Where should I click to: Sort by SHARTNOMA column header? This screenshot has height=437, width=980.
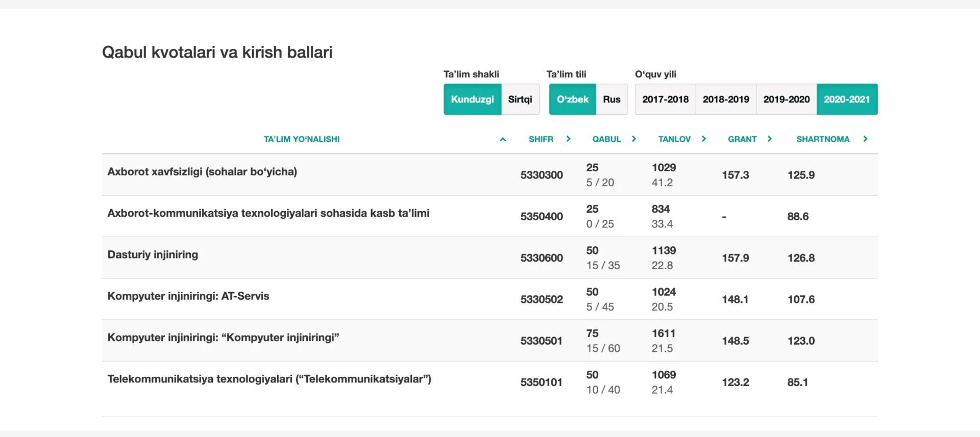tap(823, 139)
